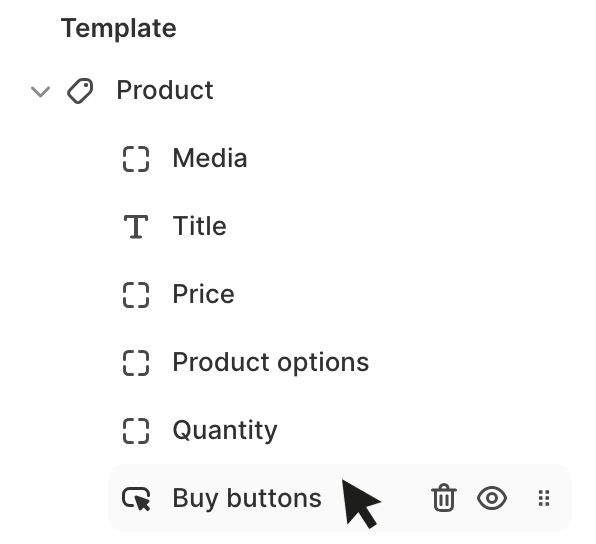Open the Quantity block
596x544 pixels.
coord(225,431)
